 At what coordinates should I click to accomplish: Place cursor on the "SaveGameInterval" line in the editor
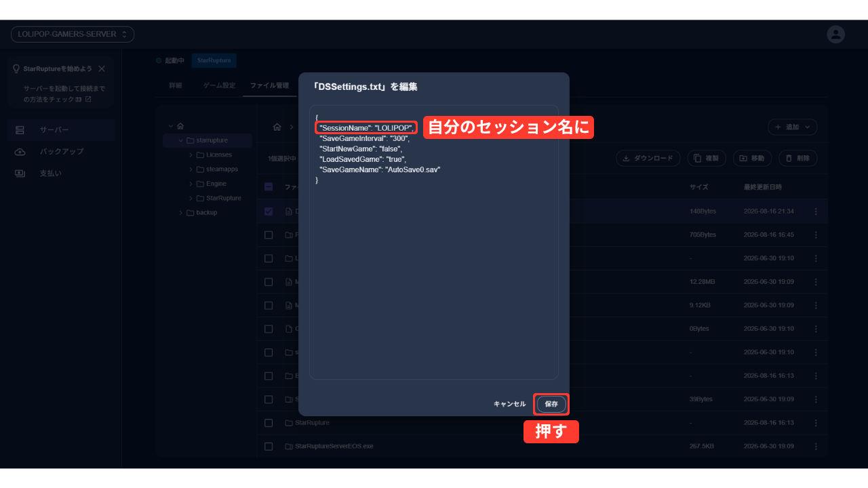(x=365, y=138)
